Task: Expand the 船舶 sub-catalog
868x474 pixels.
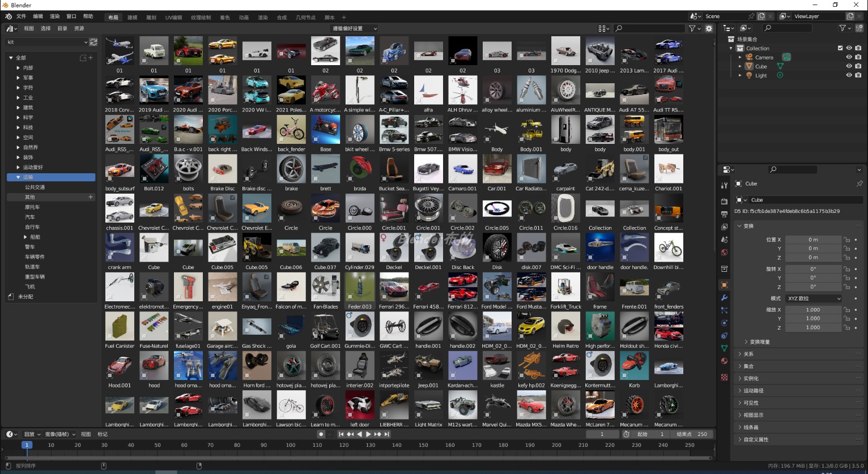Action: [x=25, y=237]
